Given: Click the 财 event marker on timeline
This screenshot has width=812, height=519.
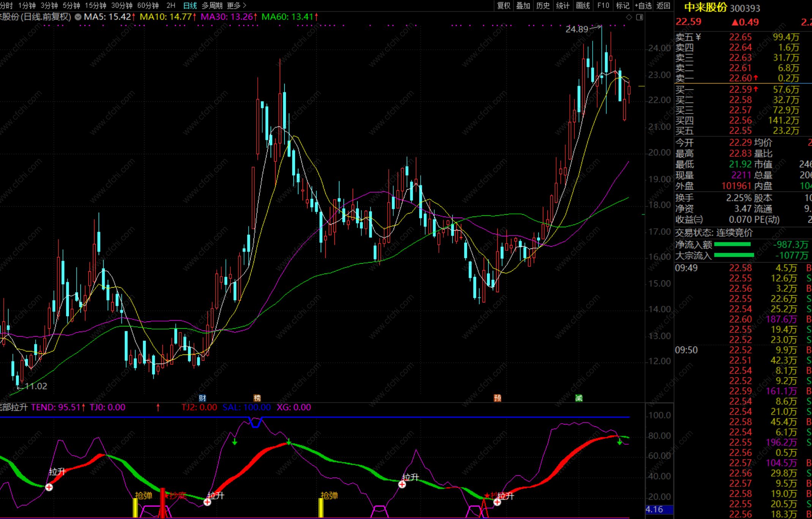Looking at the screenshot, I should click(202, 398).
